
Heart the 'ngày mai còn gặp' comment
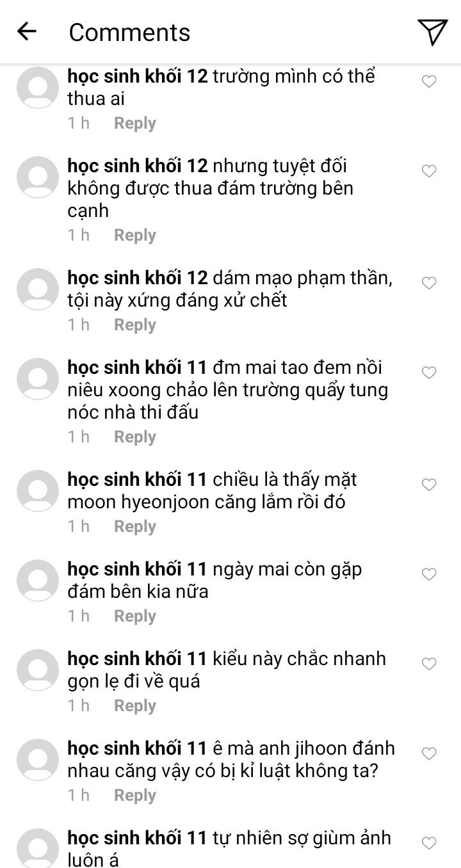[429, 574]
